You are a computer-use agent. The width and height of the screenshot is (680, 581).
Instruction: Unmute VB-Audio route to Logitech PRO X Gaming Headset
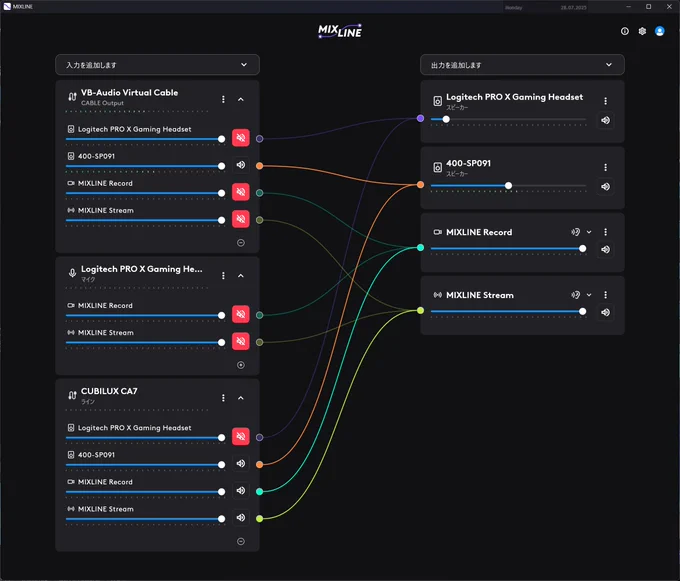241,138
